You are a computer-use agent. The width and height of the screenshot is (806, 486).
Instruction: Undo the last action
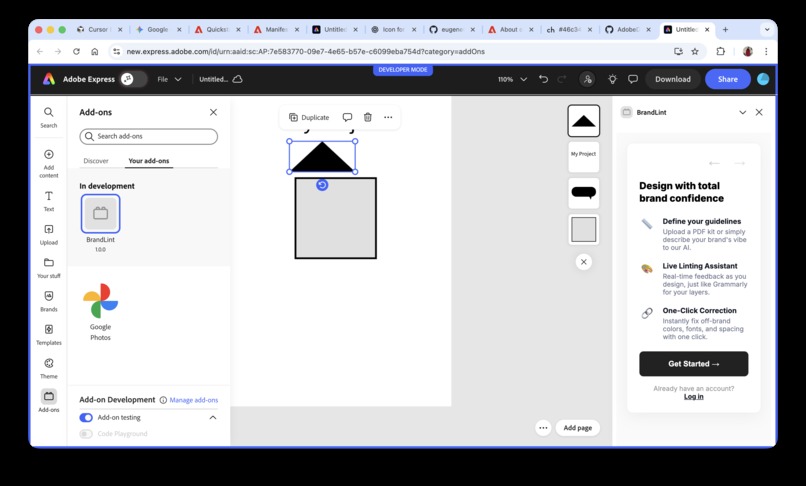coord(543,79)
